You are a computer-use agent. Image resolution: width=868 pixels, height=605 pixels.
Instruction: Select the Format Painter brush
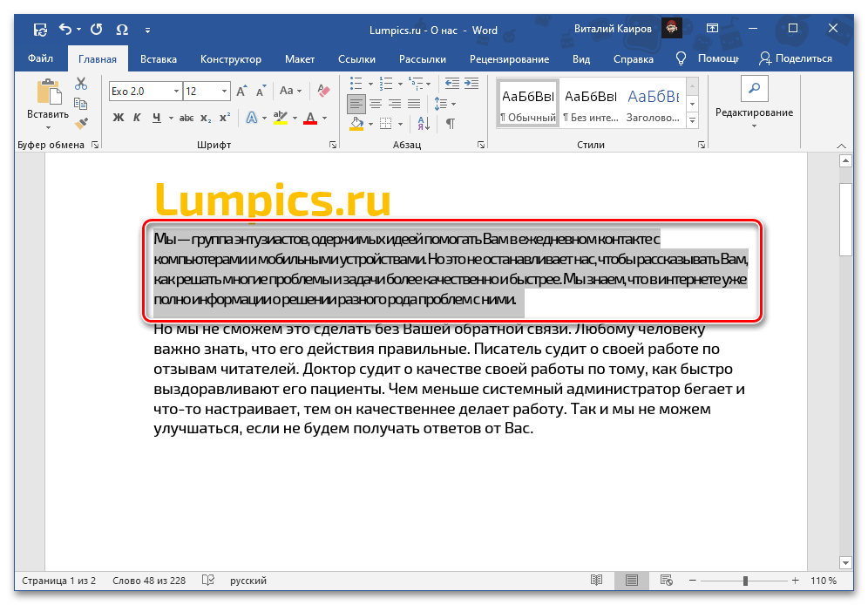click(x=81, y=124)
